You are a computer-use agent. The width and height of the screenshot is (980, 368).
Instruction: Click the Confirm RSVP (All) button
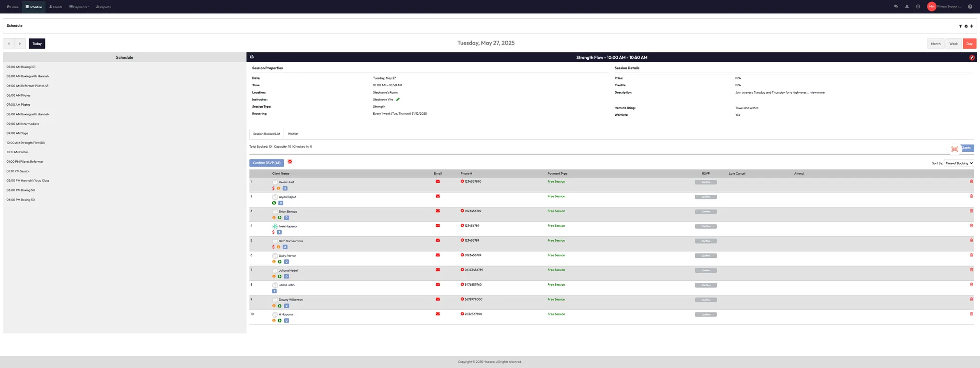click(x=267, y=163)
